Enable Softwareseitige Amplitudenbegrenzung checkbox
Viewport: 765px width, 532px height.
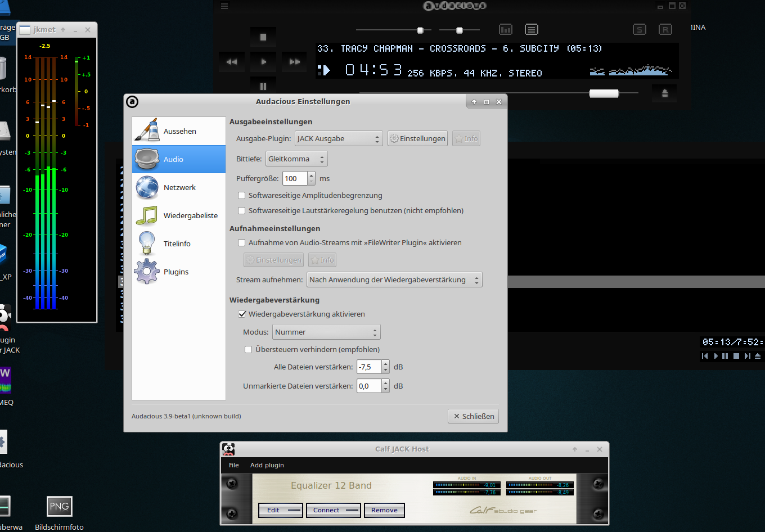pos(242,196)
